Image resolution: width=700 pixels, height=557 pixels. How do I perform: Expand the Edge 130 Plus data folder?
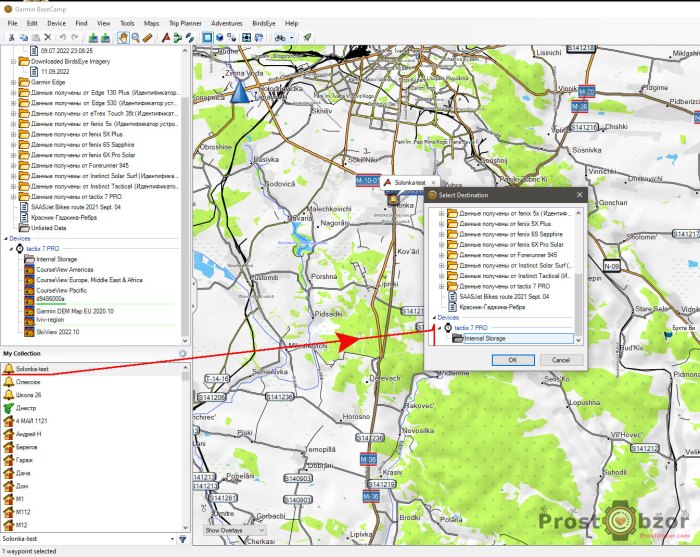[13, 93]
